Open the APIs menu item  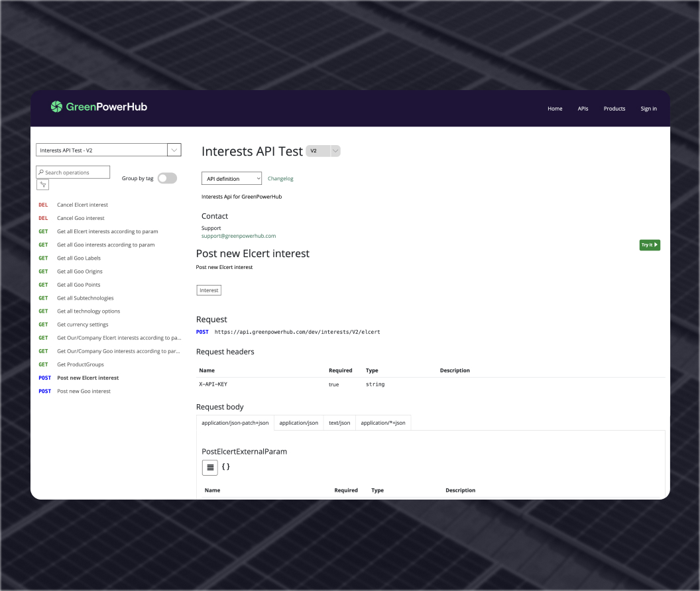coord(583,109)
